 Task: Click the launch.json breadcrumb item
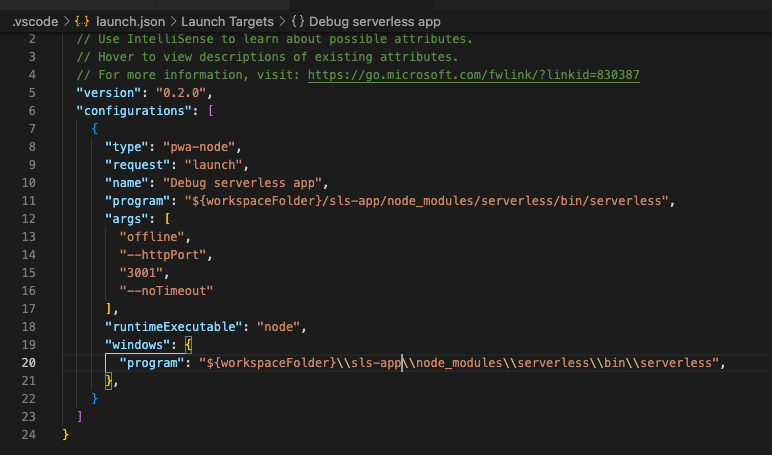[x=130, y=22]
